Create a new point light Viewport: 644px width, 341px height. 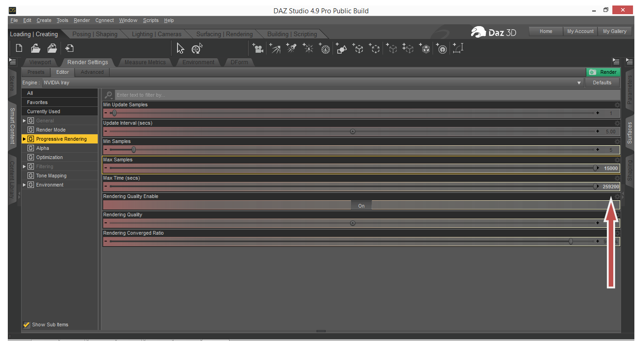pos(308,48)
